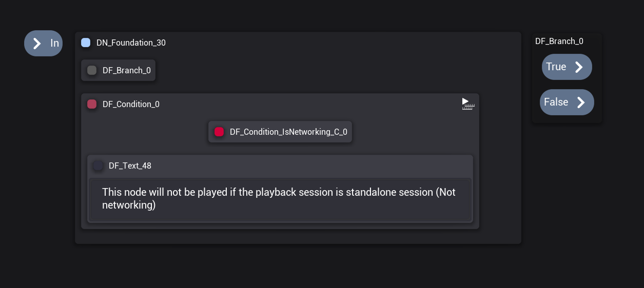This screenshot has width=644, height=288.
Task: Toggle the bright red square on IsNetworking condition
Action: (x=219, y=132)
